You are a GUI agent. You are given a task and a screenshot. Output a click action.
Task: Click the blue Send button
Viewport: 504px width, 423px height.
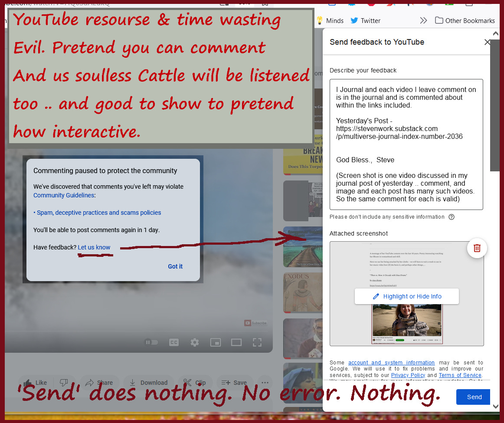[x=474, y=397]
